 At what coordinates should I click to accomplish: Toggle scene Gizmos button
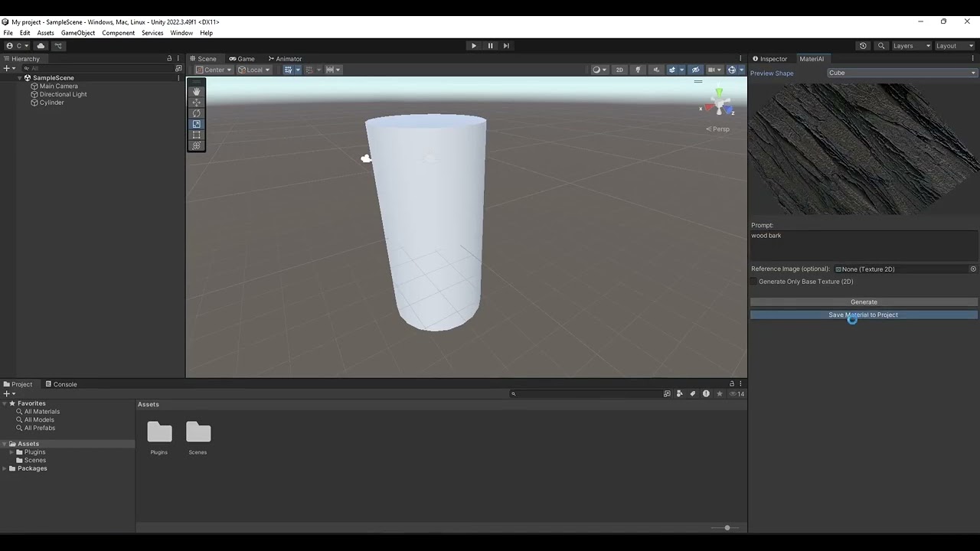731,70
